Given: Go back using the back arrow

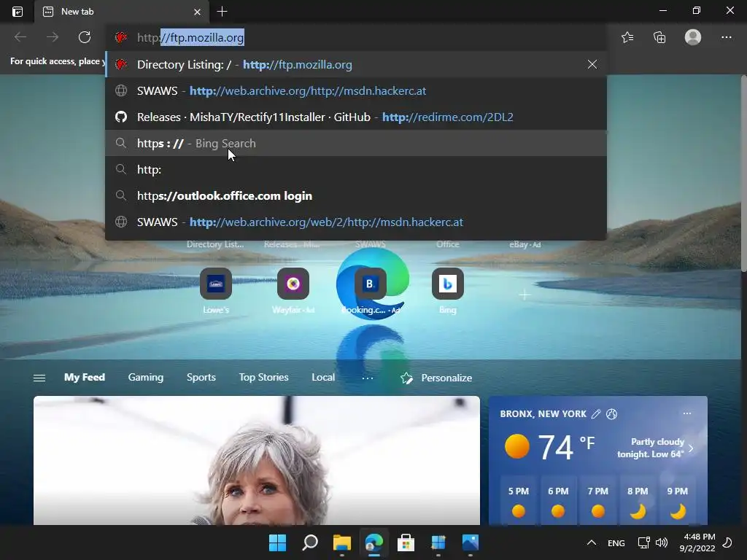Looking at the screenshot, I should click(20, 37).
